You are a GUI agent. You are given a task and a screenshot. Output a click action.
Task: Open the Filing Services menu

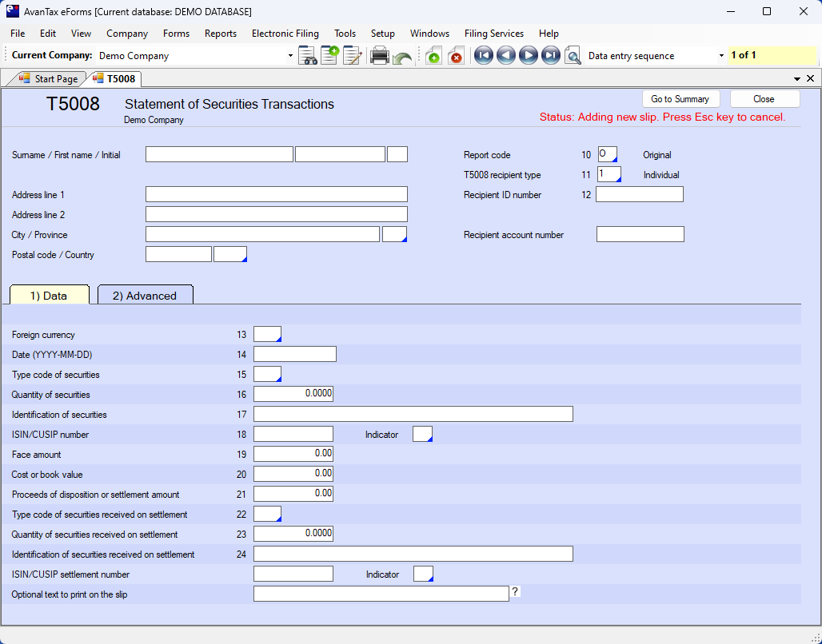coord(493,34)
